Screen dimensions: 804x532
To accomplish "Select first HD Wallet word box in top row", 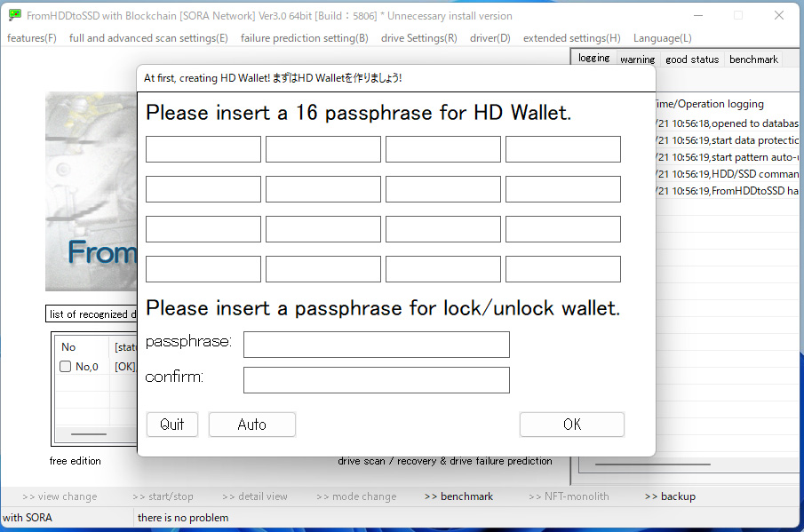I will 203,149.
